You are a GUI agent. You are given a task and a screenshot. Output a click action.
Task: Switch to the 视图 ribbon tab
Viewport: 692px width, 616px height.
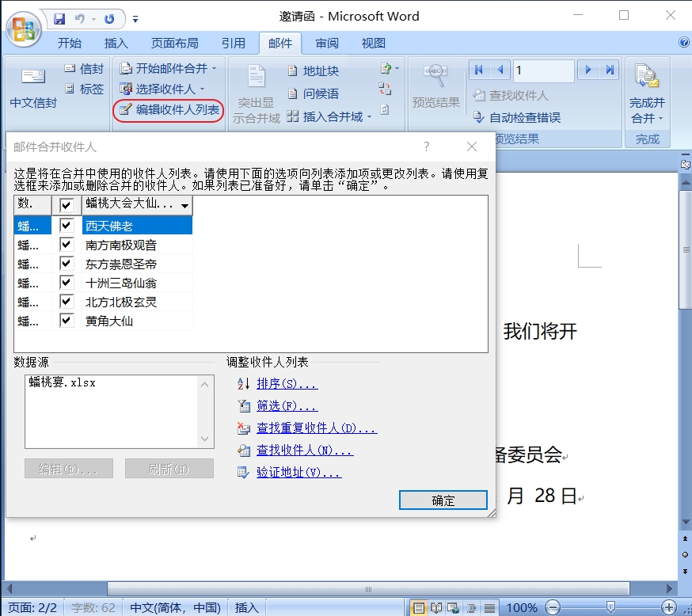pyautogui.click(x=372, y=44)
